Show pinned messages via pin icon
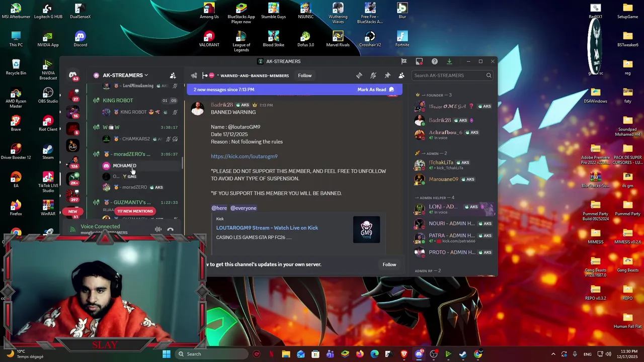Screen dimensions: 644x362 [387, 75]
